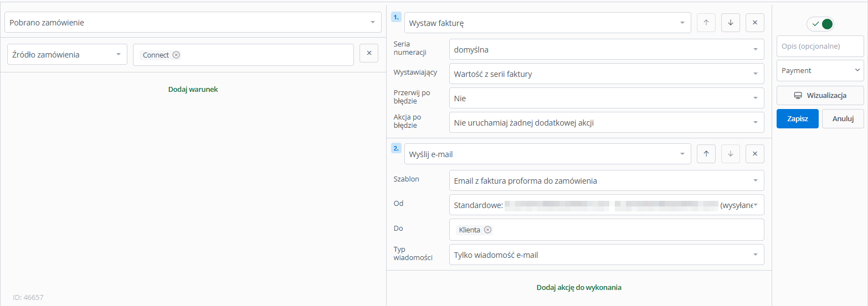Screen dimensions: 868x306
Task: Open the Payment category dropdown
Action: (820, 70)
